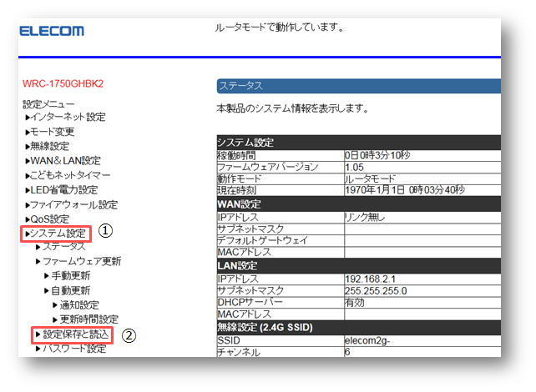Screen dimensions: 536x392
Task: Expand ファームウェア更新 submenu
Action: tap(82, 261)
